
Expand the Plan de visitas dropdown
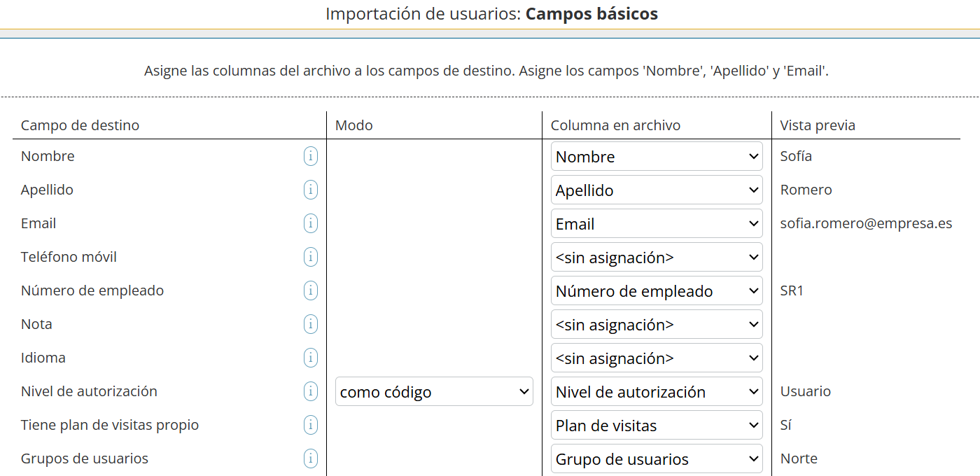pos(656,425)
